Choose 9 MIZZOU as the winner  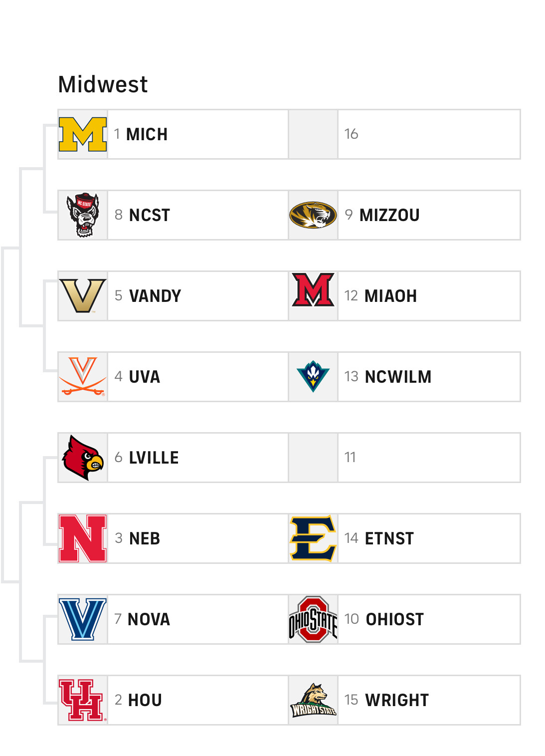point(429,215)
